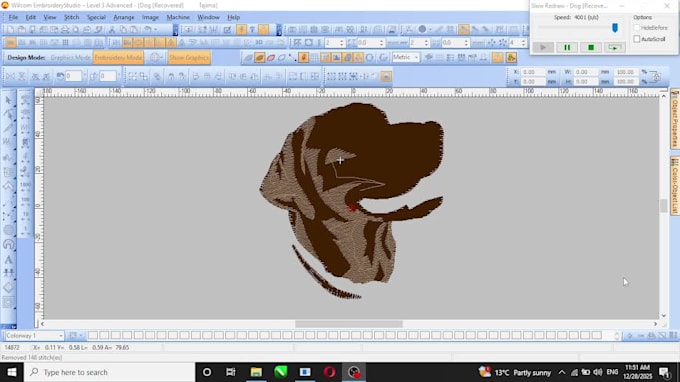Click the red leaf outline icon
Image resolution: width=680 pixels, height=382 pixels.
(x=271, y=58)
